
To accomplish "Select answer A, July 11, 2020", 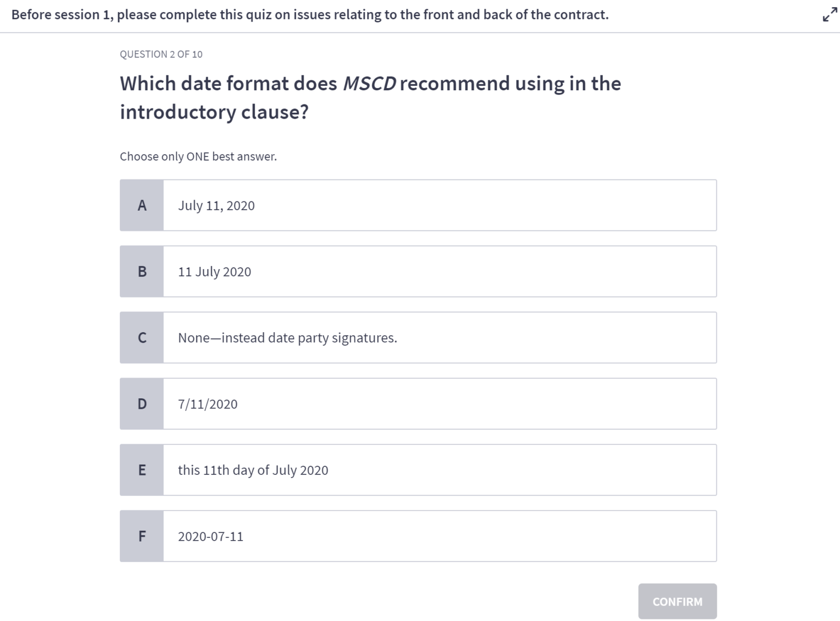I will point(437,205).
